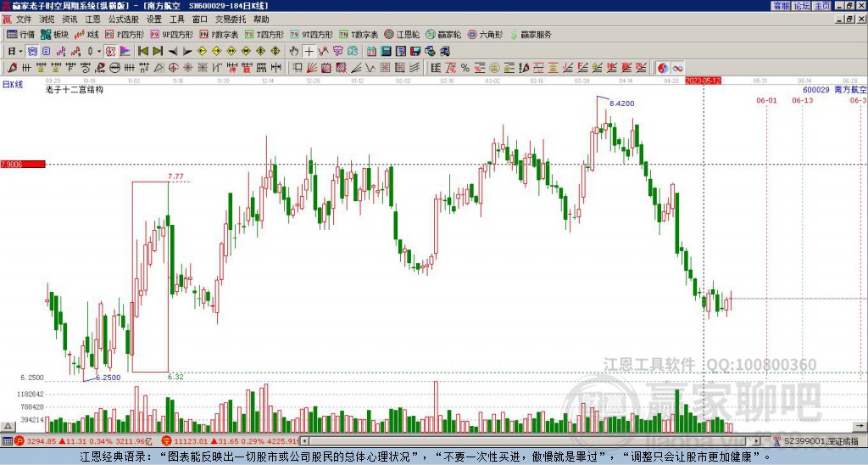
Task: Open the 交易委托 menu
Action: [231, 20]
